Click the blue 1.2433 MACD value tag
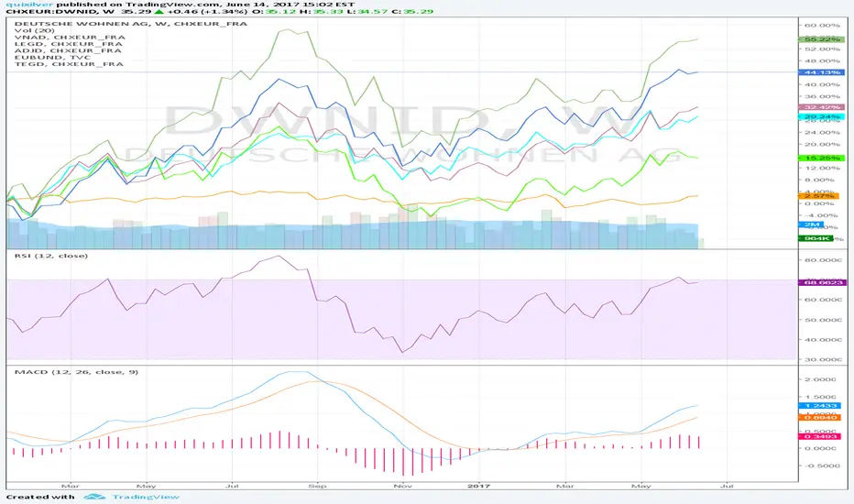 pos(819,406)
